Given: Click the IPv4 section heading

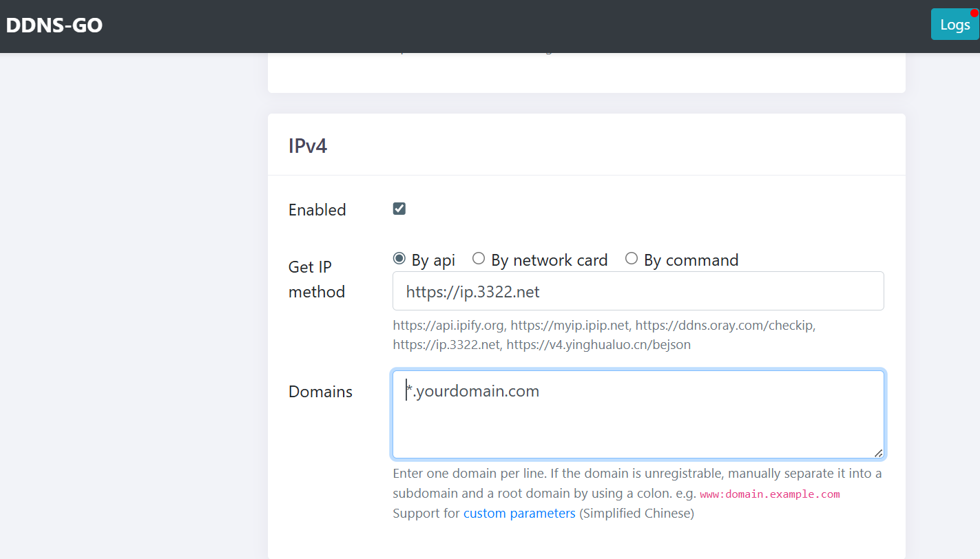Looking at the screenshot, I should [x=308, y=146].
